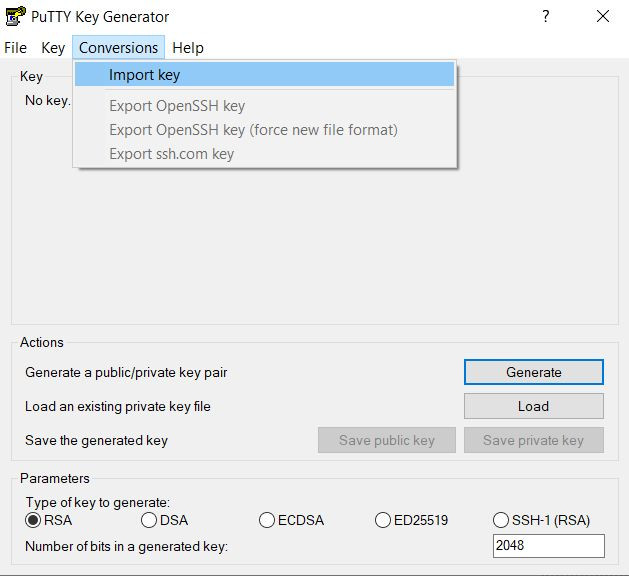Click the 'No key.' text

pyautogui.click(x=48, y=100)
